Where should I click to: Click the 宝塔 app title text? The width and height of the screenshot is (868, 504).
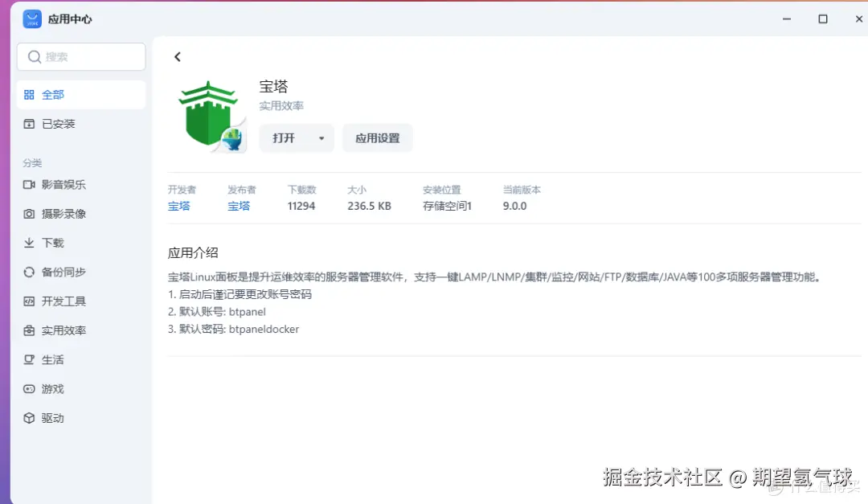point(273,86)
